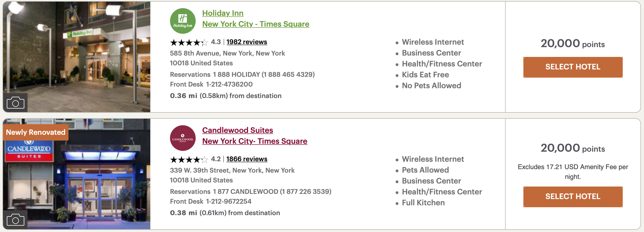The image size is (644, 232).
Task: Open photo gallery camera icon for Holiday Inn
Action: (x=15, y=103)
